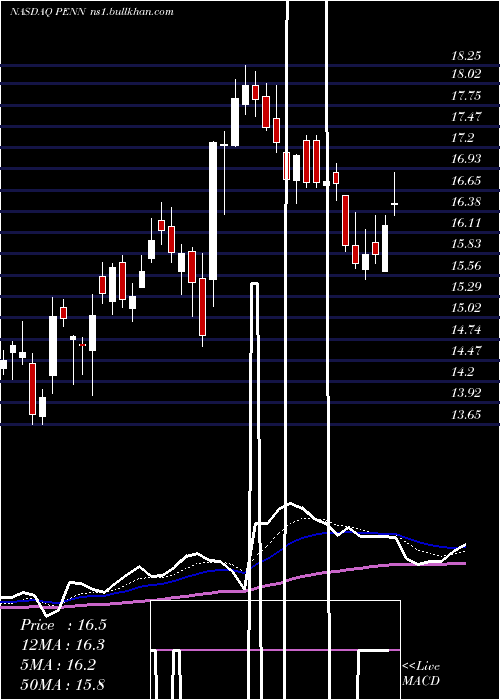This screenshot has height=700, width=500.
Task: Click the <<Live MACD label
Action: (421, 673)
